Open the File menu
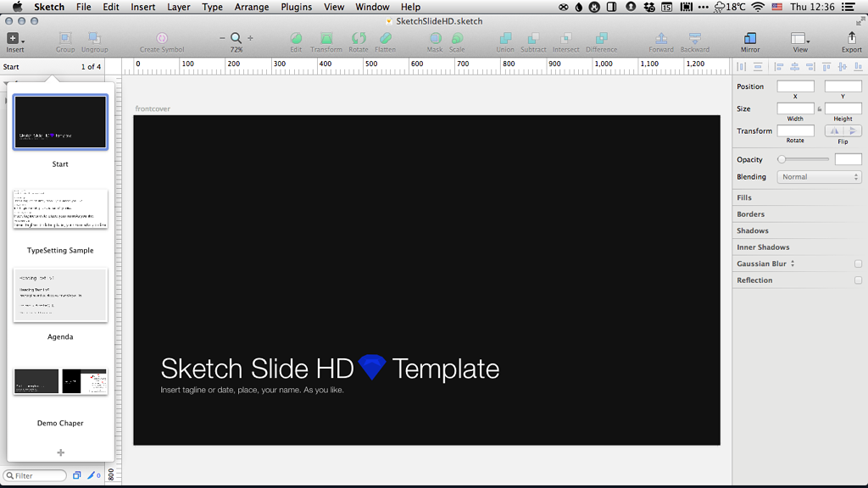 (84, 7)
